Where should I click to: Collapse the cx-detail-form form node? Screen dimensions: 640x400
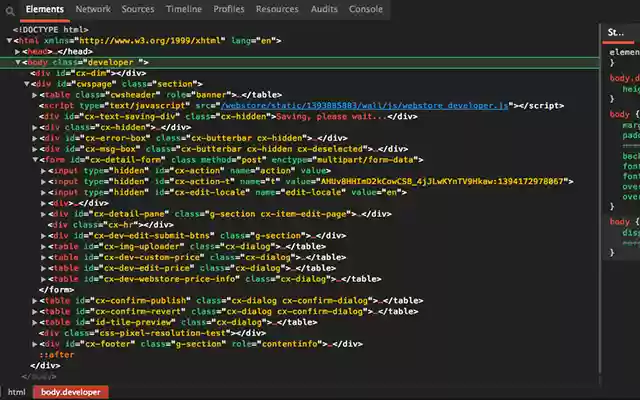click(36, 160)
